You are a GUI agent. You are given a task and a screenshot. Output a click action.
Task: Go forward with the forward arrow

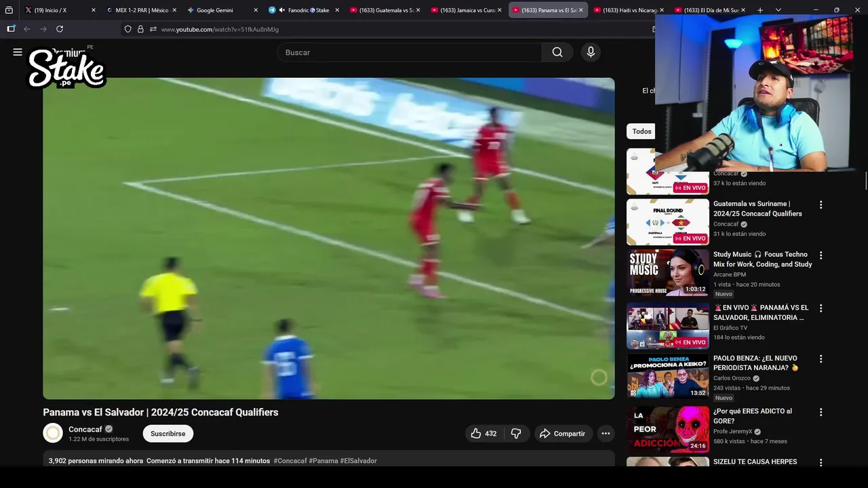(43, 29)
